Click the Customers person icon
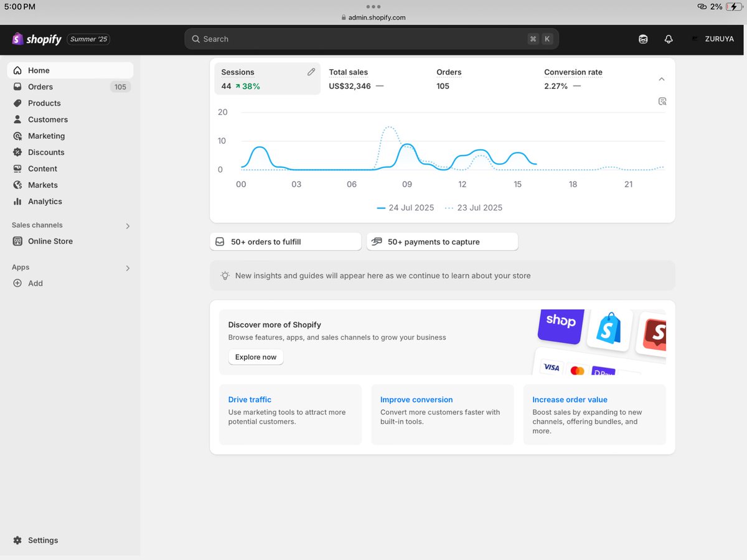This screenshot has height=560, width=747. (x=17, y=119)
